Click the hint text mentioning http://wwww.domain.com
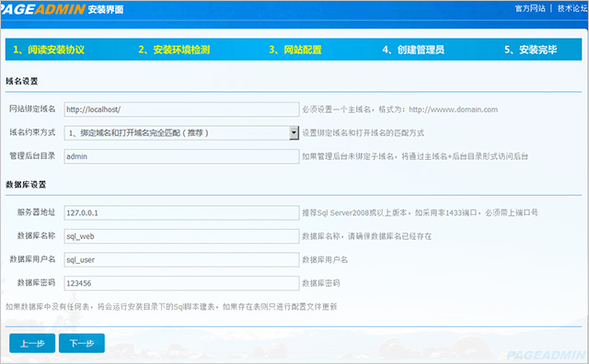 400,109
